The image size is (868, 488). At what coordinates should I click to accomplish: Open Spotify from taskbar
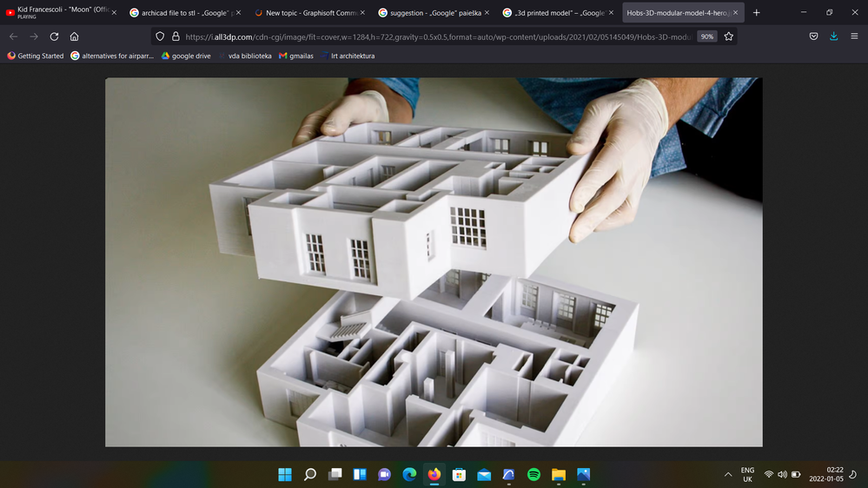533,475
